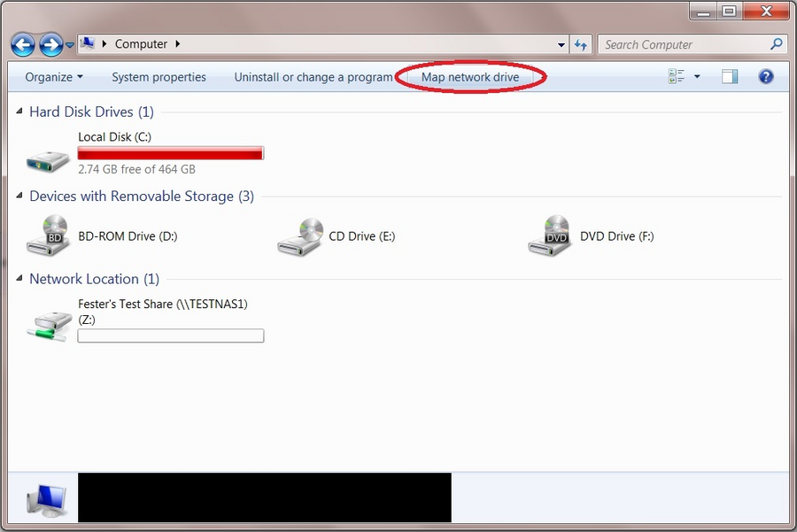Collapse the Devices with Removable Storage group
This screenshot has width=797, height=532.
pos(20,197)
